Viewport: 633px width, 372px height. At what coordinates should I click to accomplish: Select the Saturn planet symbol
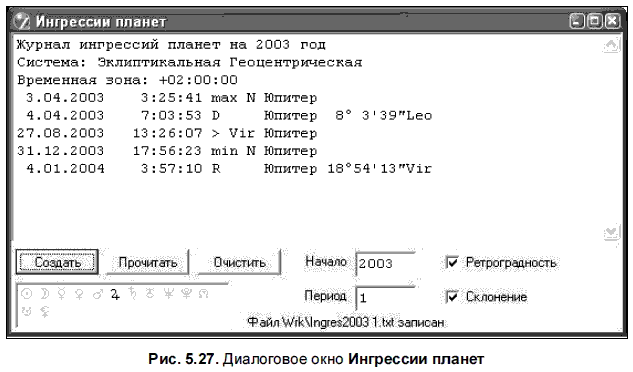(132, 293)
